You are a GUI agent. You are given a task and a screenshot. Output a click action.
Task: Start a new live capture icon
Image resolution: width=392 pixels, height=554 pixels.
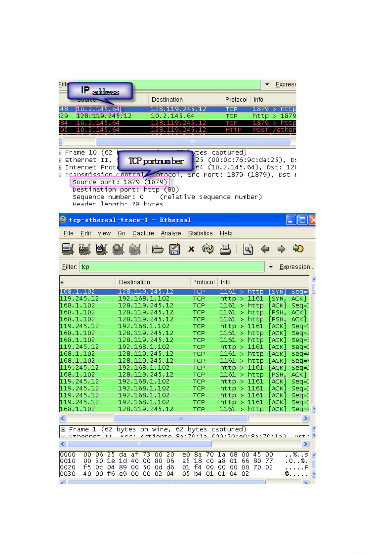(101, 249)
